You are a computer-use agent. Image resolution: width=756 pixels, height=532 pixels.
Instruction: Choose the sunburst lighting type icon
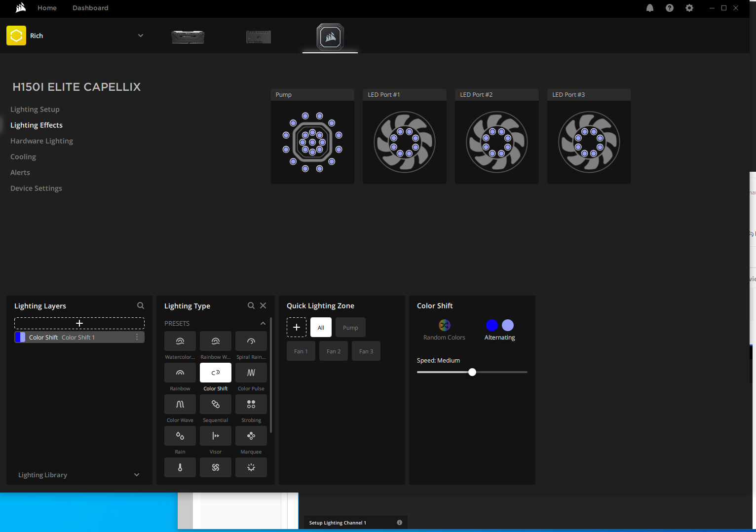pos(251,467)
